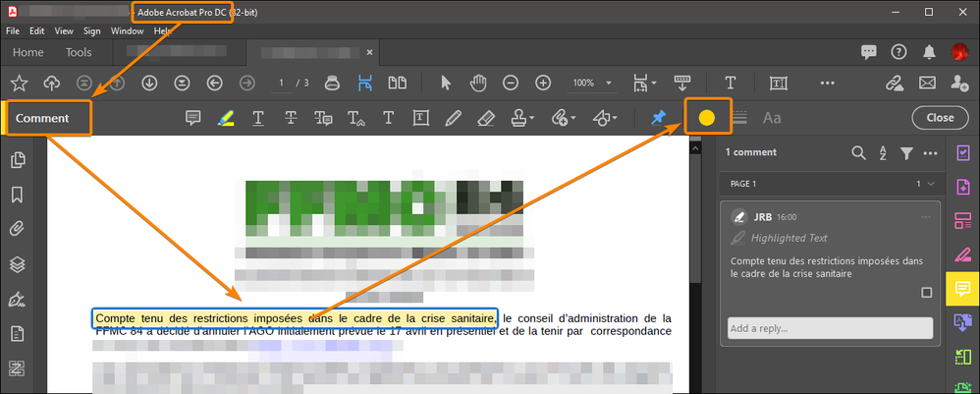Zoom in with the plus button

[543, 83]
